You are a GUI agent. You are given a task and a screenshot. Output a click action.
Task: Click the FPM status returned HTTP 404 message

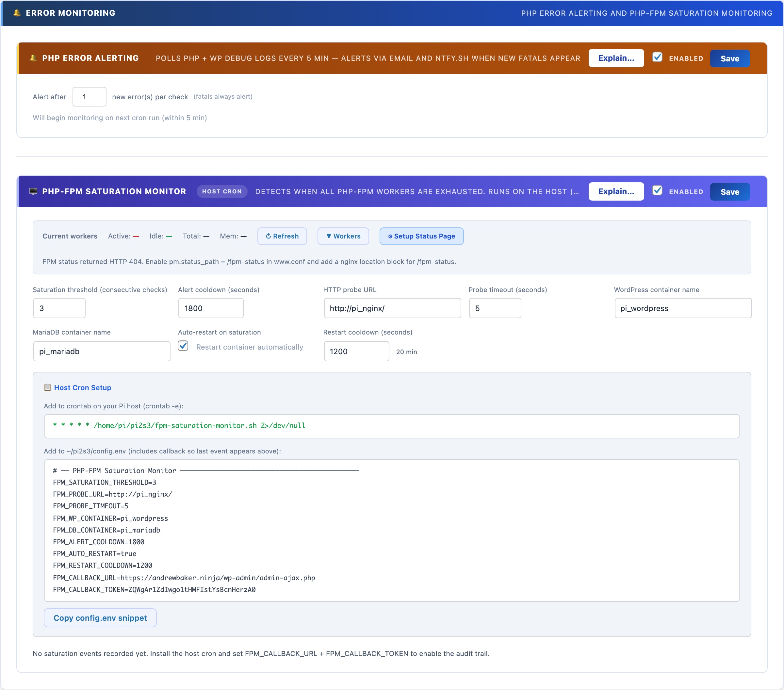click(249, 262)
